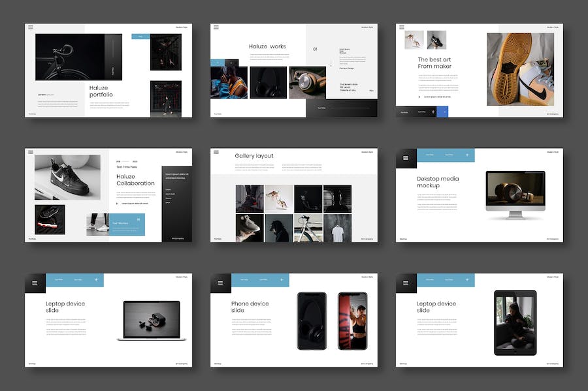Screen dimensions: 588x391
Task: Click plus icon on Dekstop media mockup slide
Action: pyautogui.click(x=467, y=155)
